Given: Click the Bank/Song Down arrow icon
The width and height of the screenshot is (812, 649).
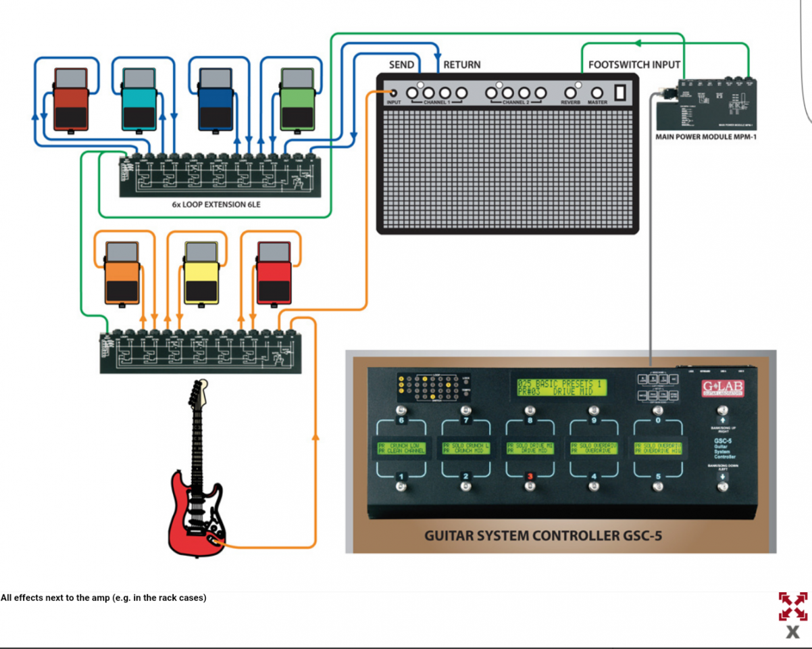Looking at the screenshot, I should [x=722, y=477].
